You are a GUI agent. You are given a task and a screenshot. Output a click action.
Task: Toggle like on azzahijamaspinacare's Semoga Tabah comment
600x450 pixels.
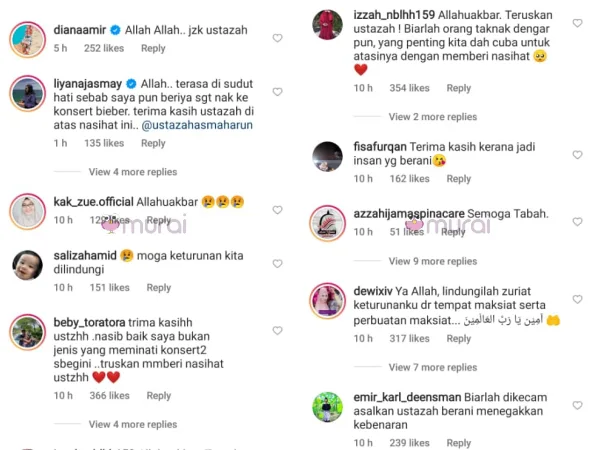tap(577, 222)
